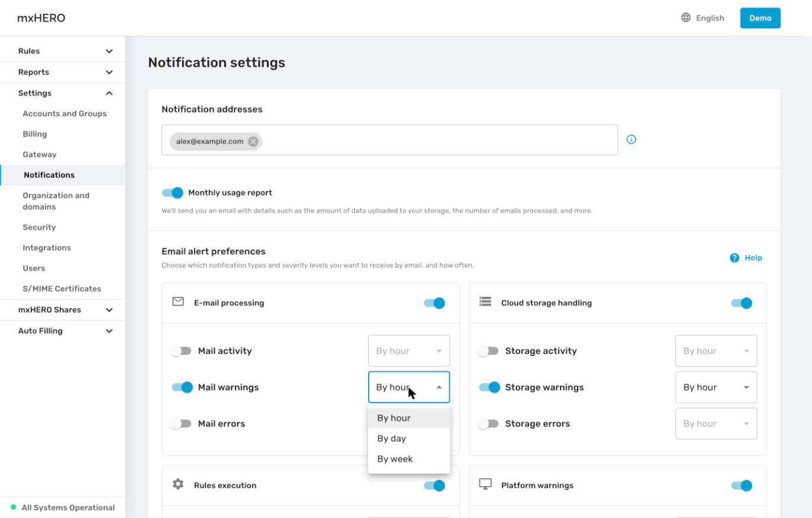The image size is (812, 518).
Task: Disable the Cloud storage handling switch
Action: click(742, 303)
